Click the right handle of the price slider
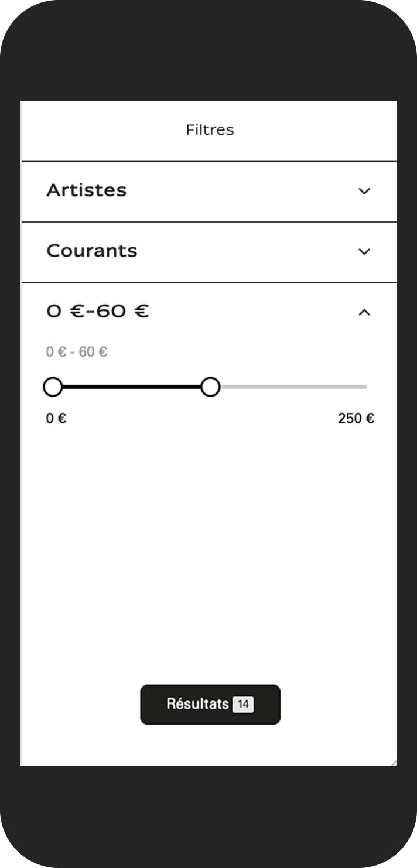Viewport: 417px width, 868px height. (211, 386)
